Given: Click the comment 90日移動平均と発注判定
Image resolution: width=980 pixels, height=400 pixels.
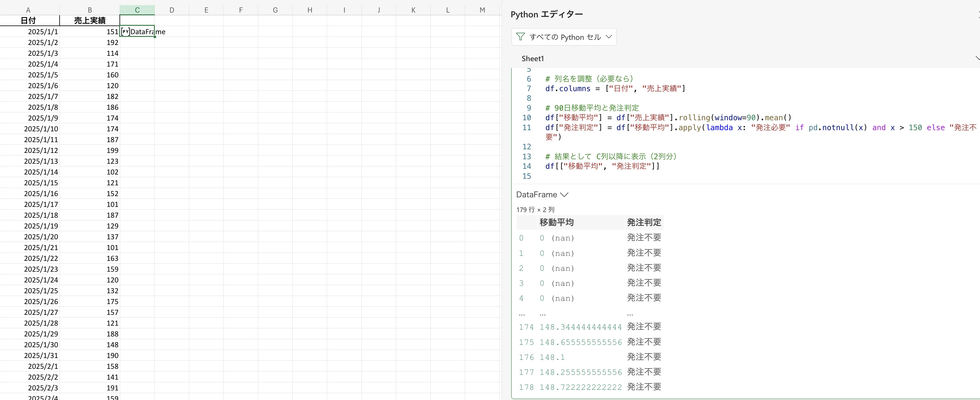Looking at the screenshot, I should click(592, 108).
